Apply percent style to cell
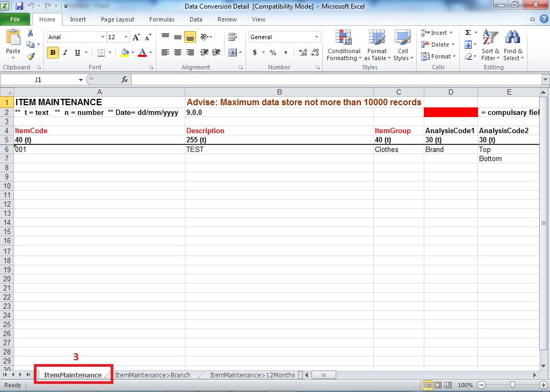 (273, 53)
